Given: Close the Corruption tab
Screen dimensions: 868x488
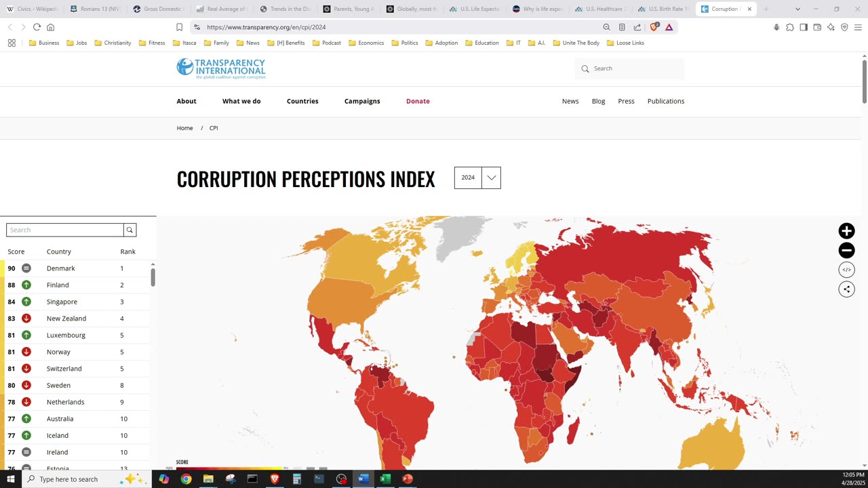Looking at the screenshot, I should point(749,9).
